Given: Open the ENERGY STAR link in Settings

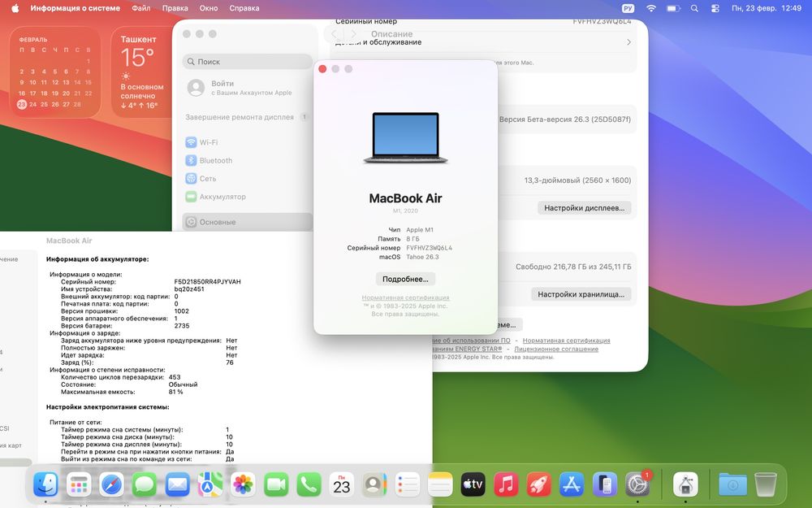Looking at the screenshot, I should point(467,349).
